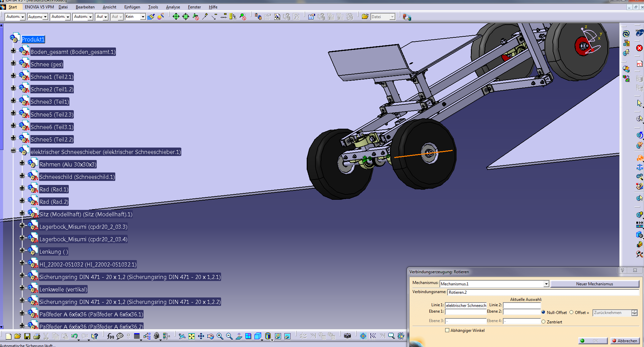Expand the Lenkung () node

[x=22, y=251]
